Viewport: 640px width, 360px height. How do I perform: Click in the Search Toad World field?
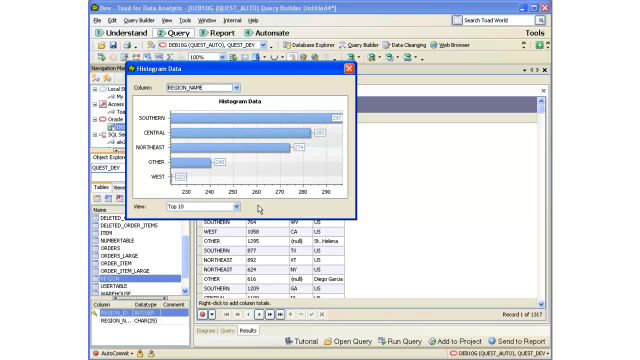point(498,20)
